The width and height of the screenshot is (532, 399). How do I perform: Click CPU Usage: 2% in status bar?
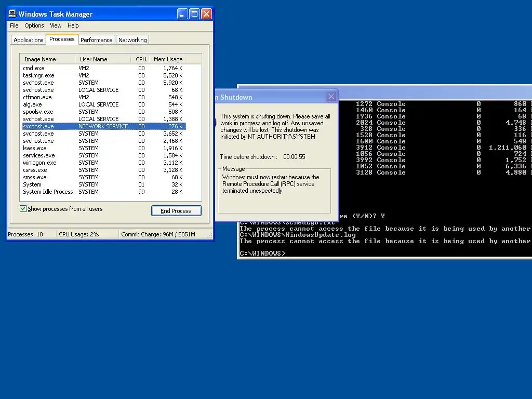pos(79,234)
